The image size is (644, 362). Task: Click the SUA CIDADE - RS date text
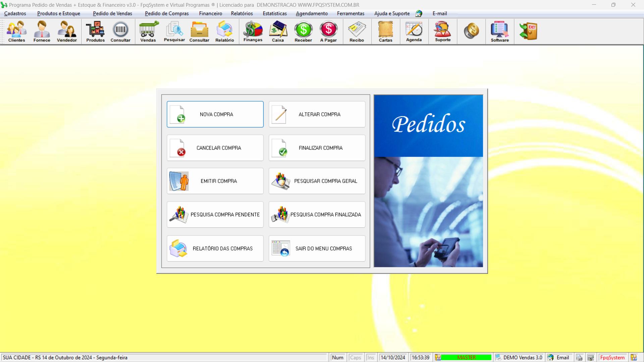pyautogui.click(x=65, y=358)
